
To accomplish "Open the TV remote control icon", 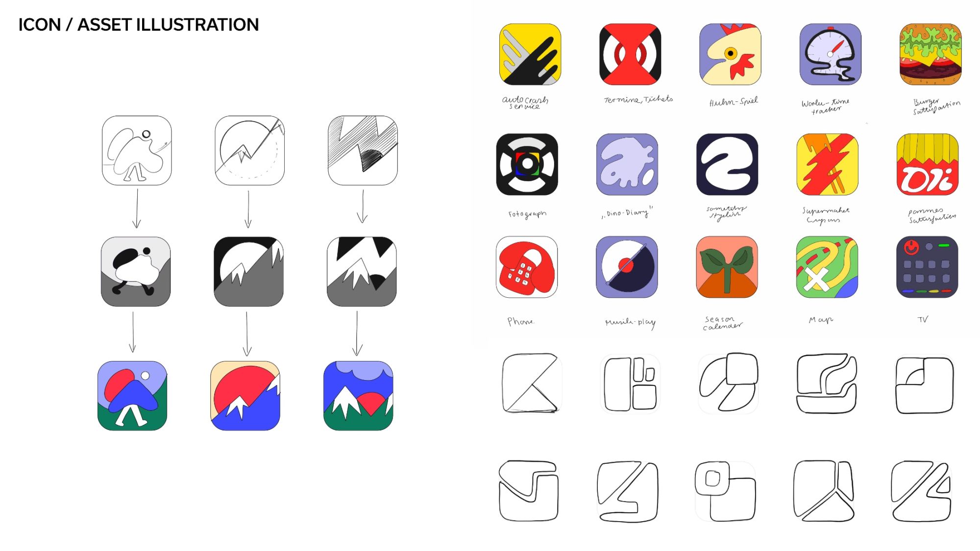I will coord(927,267).
